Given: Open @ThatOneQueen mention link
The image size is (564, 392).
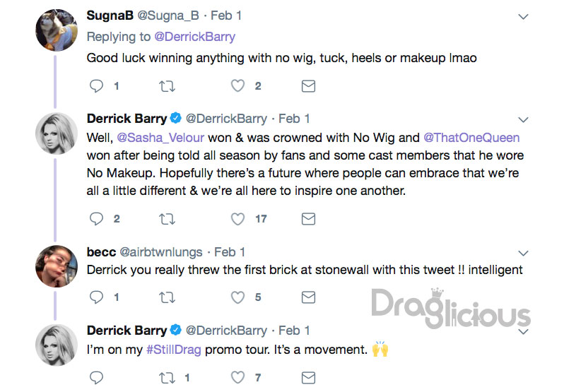Looking at the screenshot, I should [471, 138].
